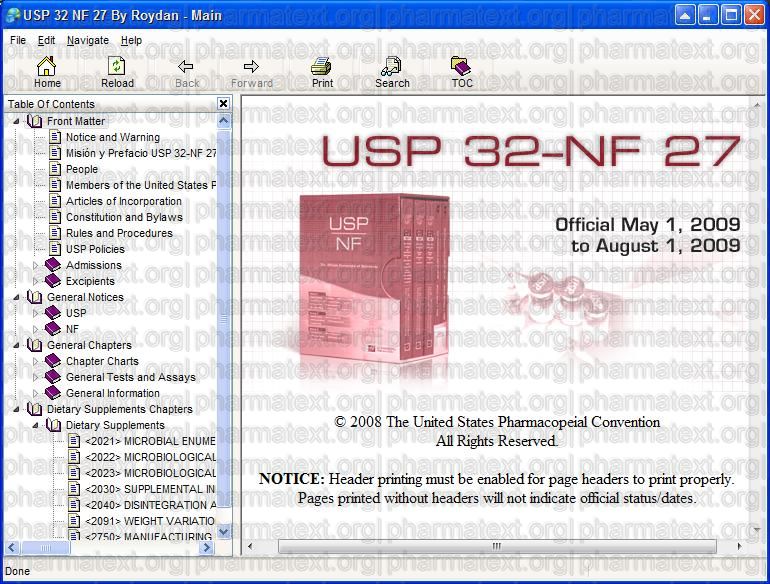This screenshot has width=770, height=584.
Task: Click content pane scroll-right arrow
Action: click(739, 546)
